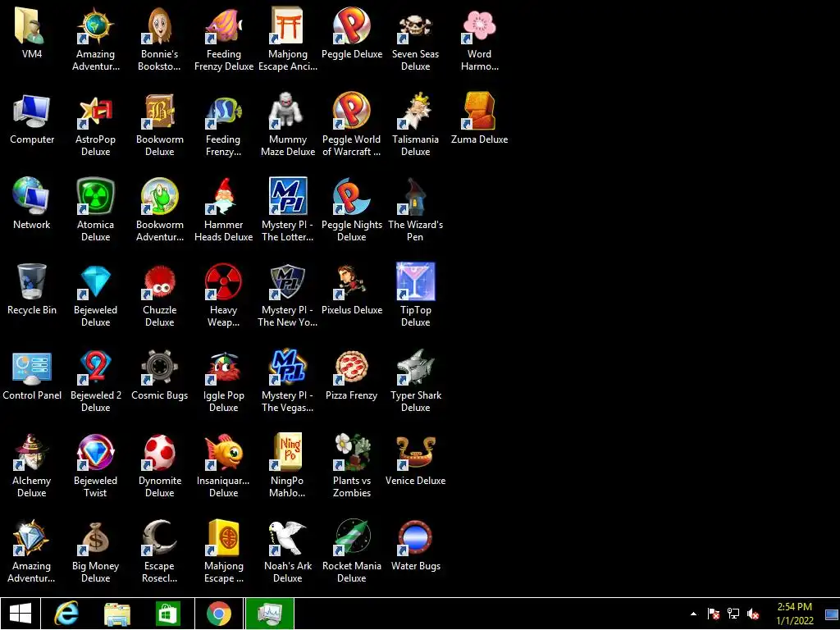Select Mystery PI The Vegas shortcut
This screenshot has height=630, width=840.
[288, 367]
